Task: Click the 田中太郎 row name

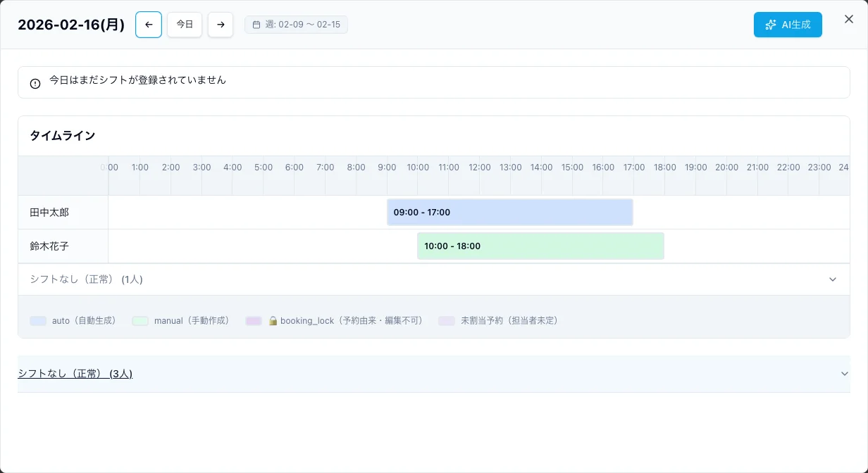Action: click(49, 213)
